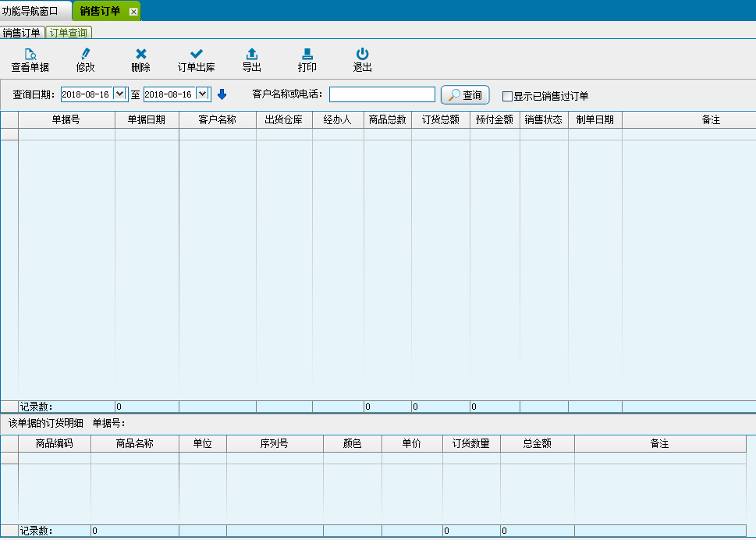Click the 单据号 column header

(66, 120)
